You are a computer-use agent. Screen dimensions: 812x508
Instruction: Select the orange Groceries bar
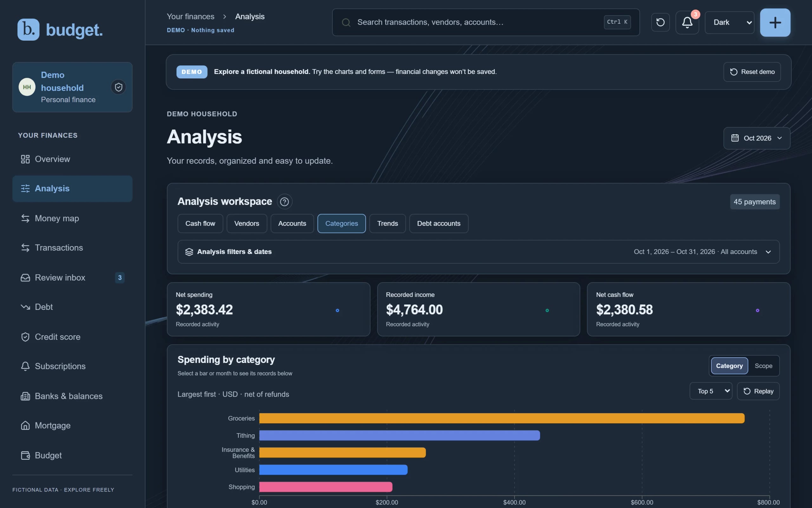tap(501, 418)
